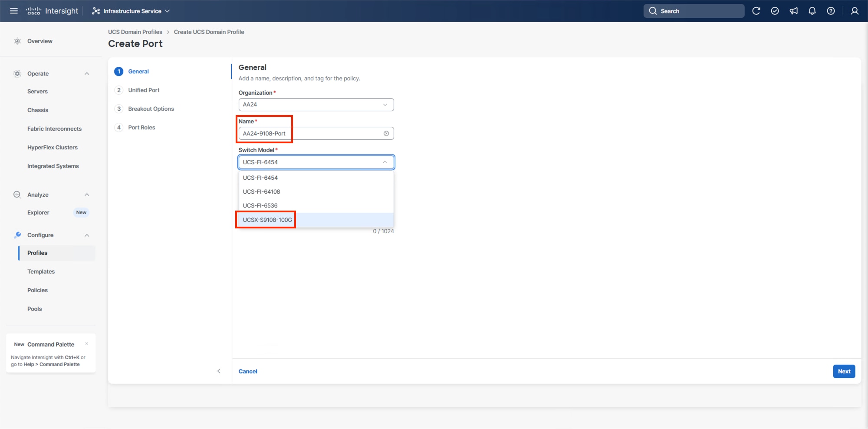Open the user profile icon
Image resolution: width=868 pixels, height=429 pixels.
[x=854, y=11]
